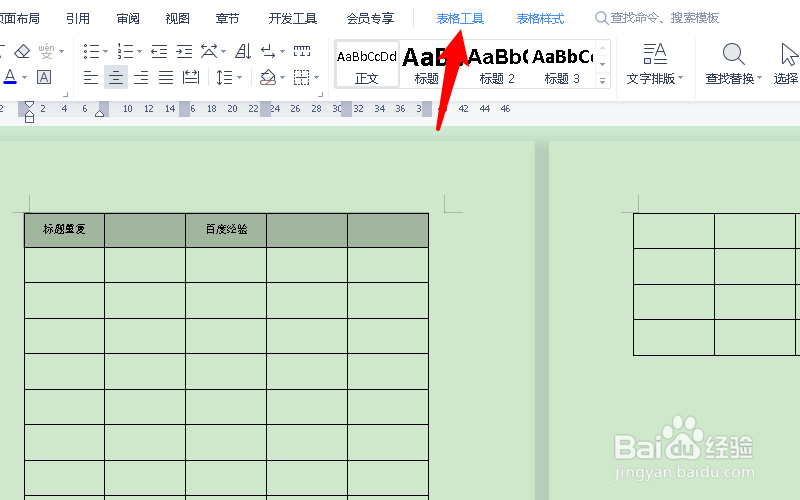
Task: Open the pinyin guide (wén) tool
Action: (x=46, y=51)
